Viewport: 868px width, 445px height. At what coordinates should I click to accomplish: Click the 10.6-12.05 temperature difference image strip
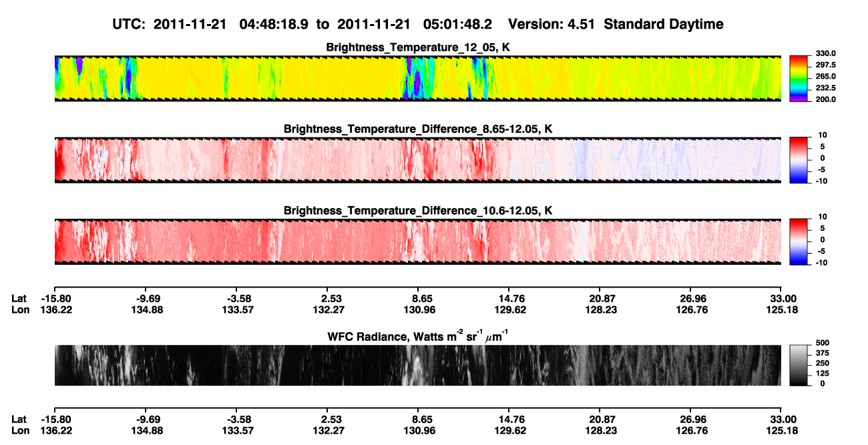point(418,242)
